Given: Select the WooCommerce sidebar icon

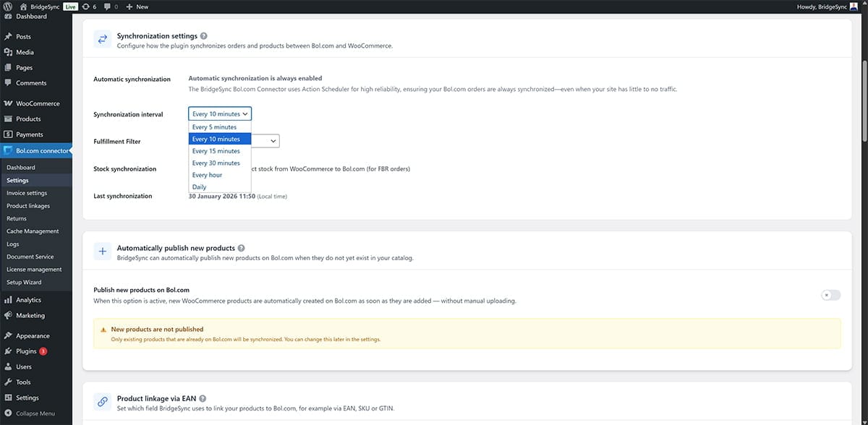Looking at the screenshot, I should (9, 103).
